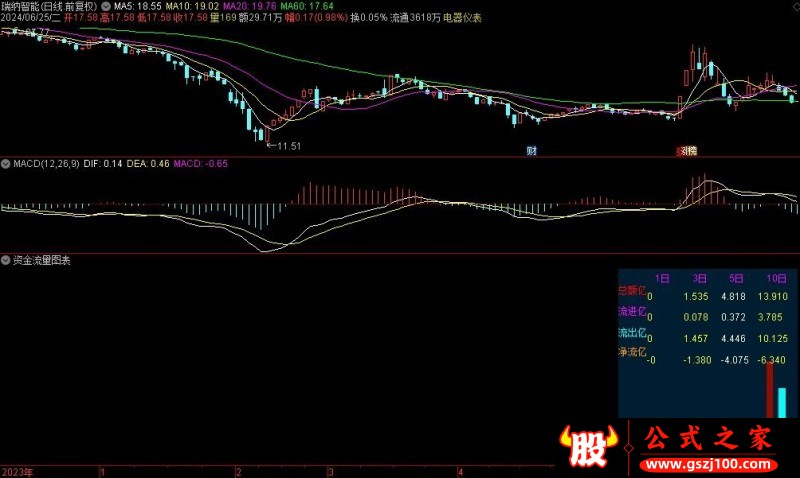Click the 流进亿 row label

[632, 311]
